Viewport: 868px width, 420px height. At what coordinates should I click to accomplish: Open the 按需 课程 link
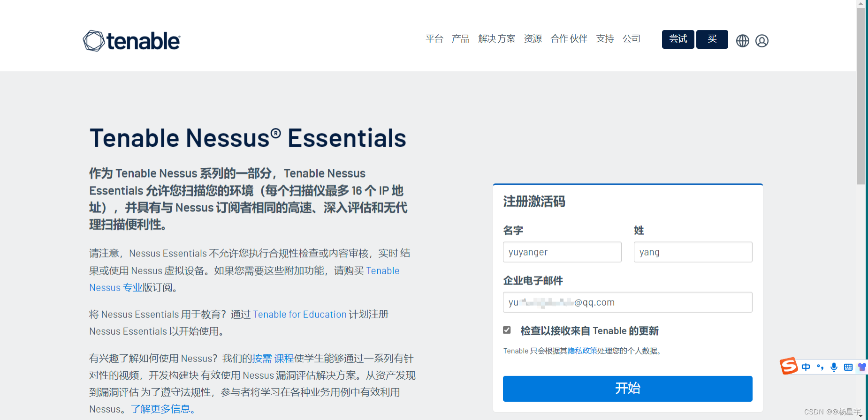273,359
